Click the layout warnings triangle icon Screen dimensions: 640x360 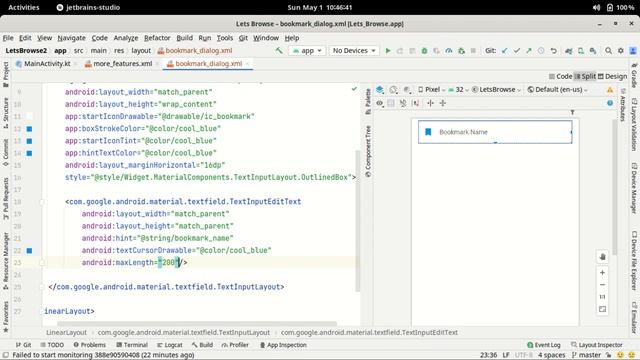pyautogui.click(x=610, y=89)
